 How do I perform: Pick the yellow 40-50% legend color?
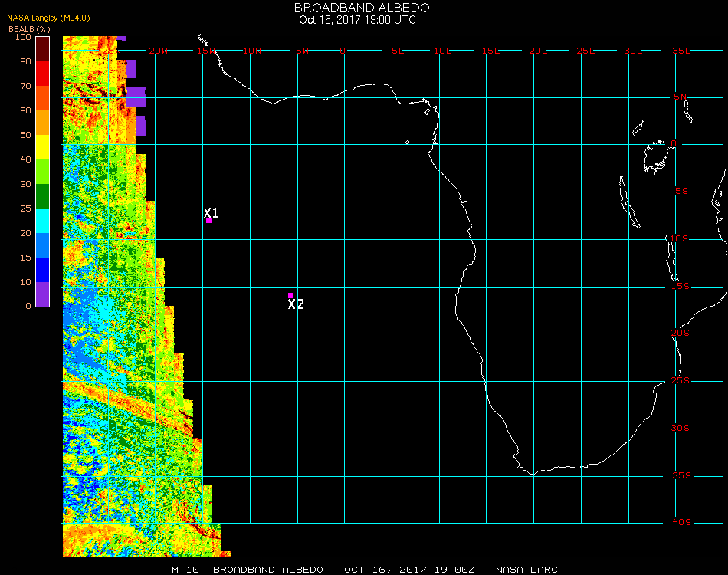click(x=43, y=147)
